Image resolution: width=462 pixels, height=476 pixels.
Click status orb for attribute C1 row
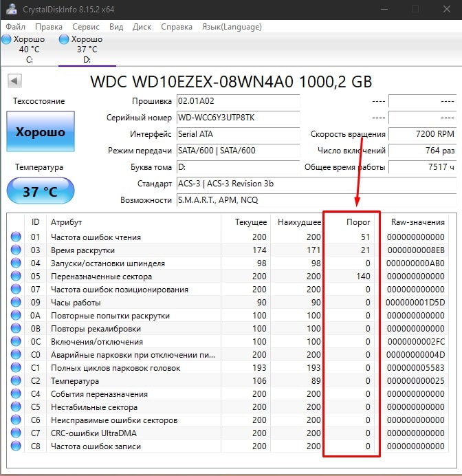click(x=16, y=367)
